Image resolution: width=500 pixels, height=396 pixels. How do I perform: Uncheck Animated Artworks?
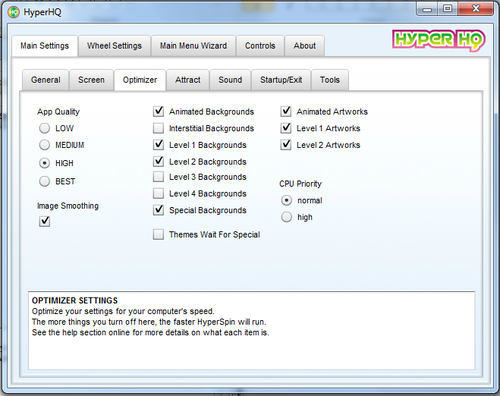pyautogui.click(x=286, y=111)
